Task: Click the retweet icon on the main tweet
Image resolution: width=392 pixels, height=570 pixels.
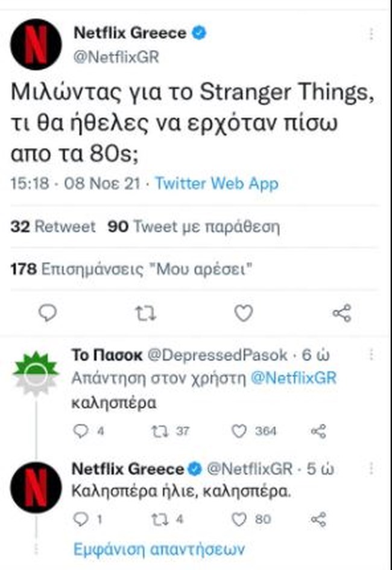Action: click(x=145, y=313)
